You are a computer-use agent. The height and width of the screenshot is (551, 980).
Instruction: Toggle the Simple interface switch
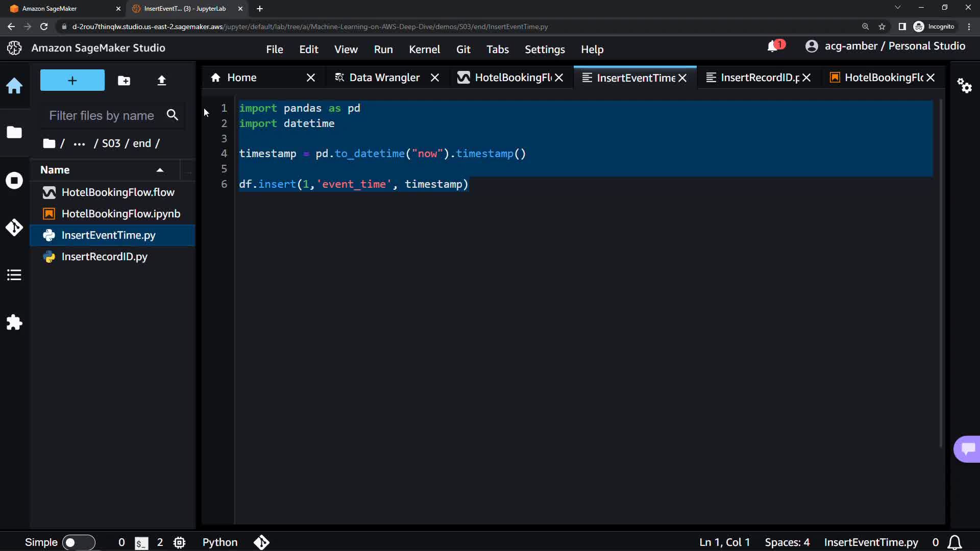tap(79, 542)
